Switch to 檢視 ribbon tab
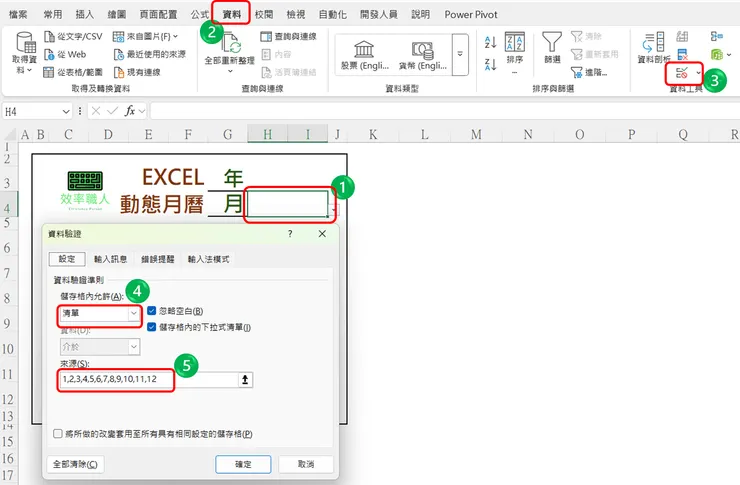The image size is (740, 485). coord(296,15)
